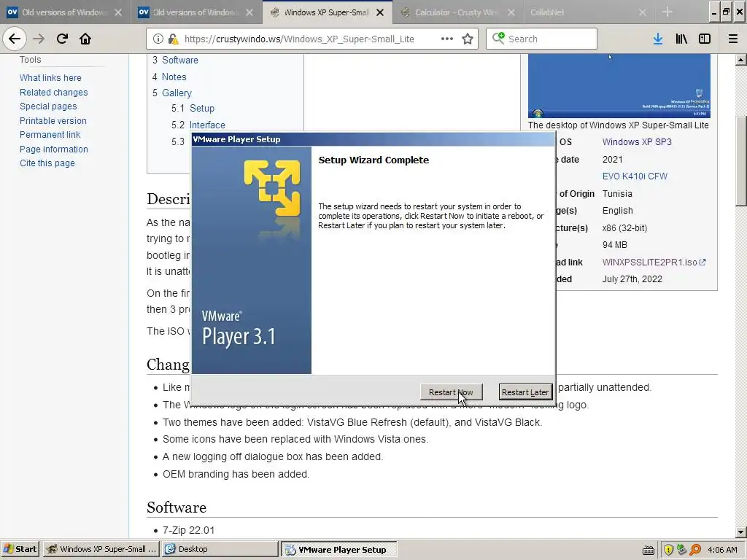Toggle the browser sidebar icon
This screenshot has height=560, width=747.
705,39
